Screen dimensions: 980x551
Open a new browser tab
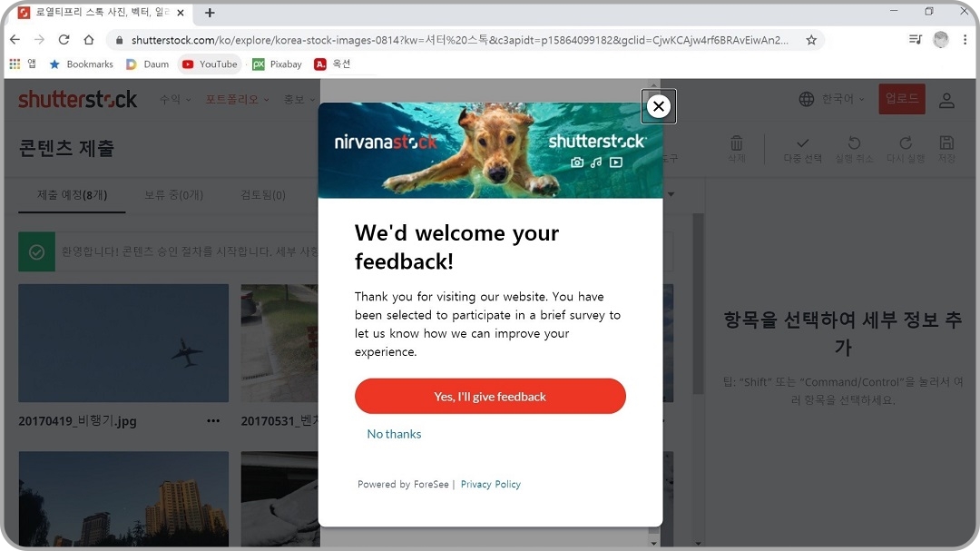point(210,13)
